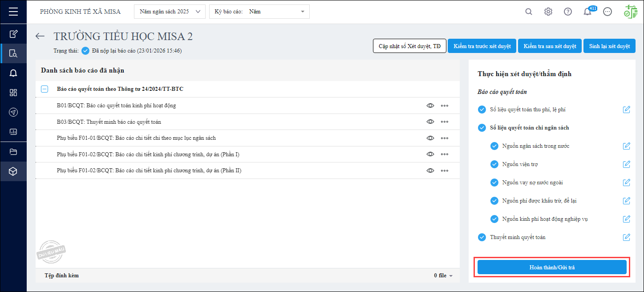Screen dimensions: 644x292
Task: Open more options for B01/BCQT row
Action: pyautogui.click(x=445, y=105)
